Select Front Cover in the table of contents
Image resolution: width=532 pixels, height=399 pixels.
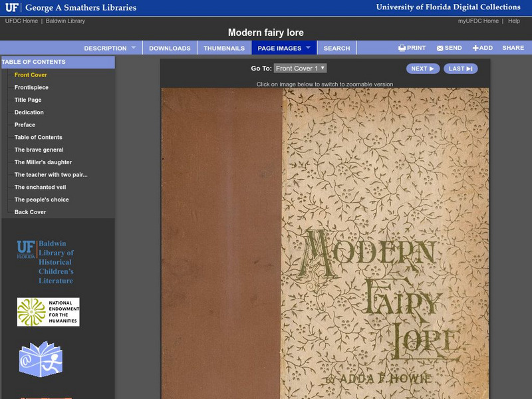(32, 74)
